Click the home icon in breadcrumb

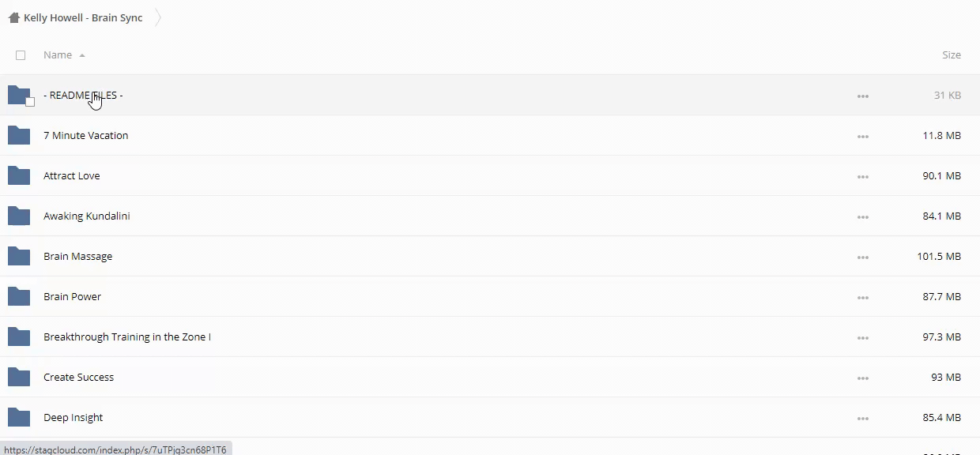(x=13, y=17)
